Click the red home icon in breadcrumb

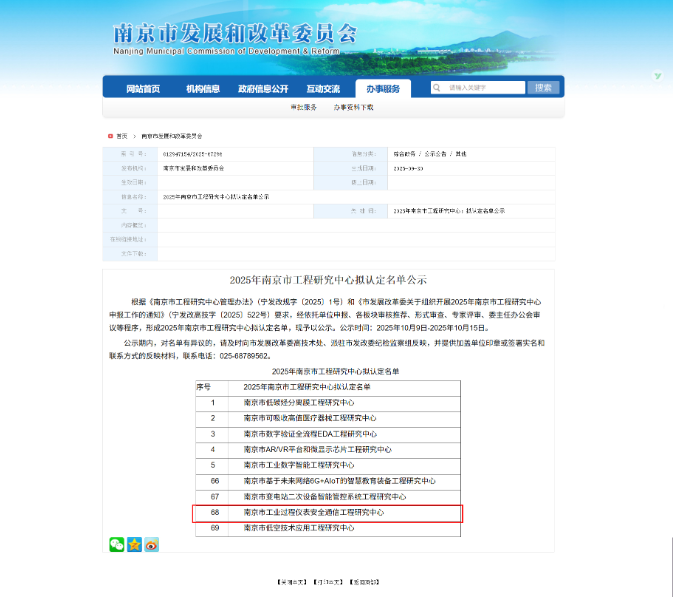(x=110, y=135)
